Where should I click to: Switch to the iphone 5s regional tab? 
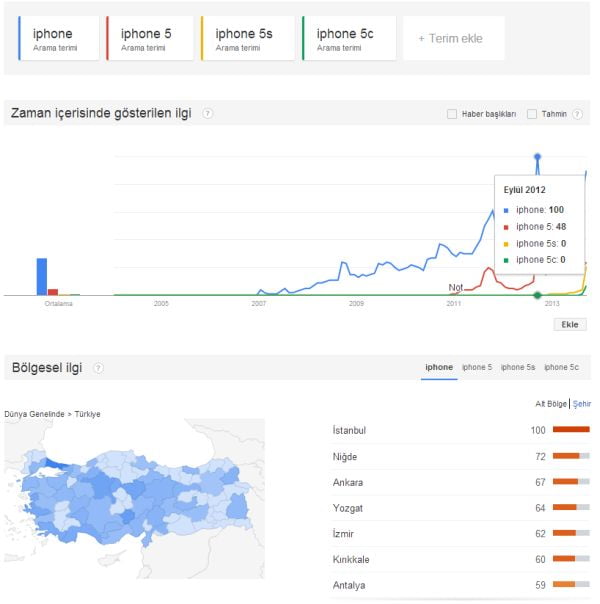point(518,368)
